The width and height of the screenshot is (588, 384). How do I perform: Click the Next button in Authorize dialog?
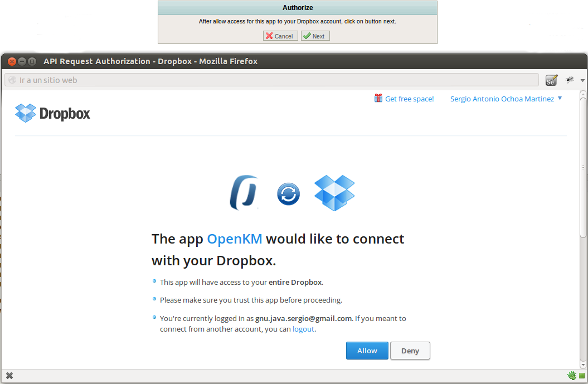click(x=315, y=36)
